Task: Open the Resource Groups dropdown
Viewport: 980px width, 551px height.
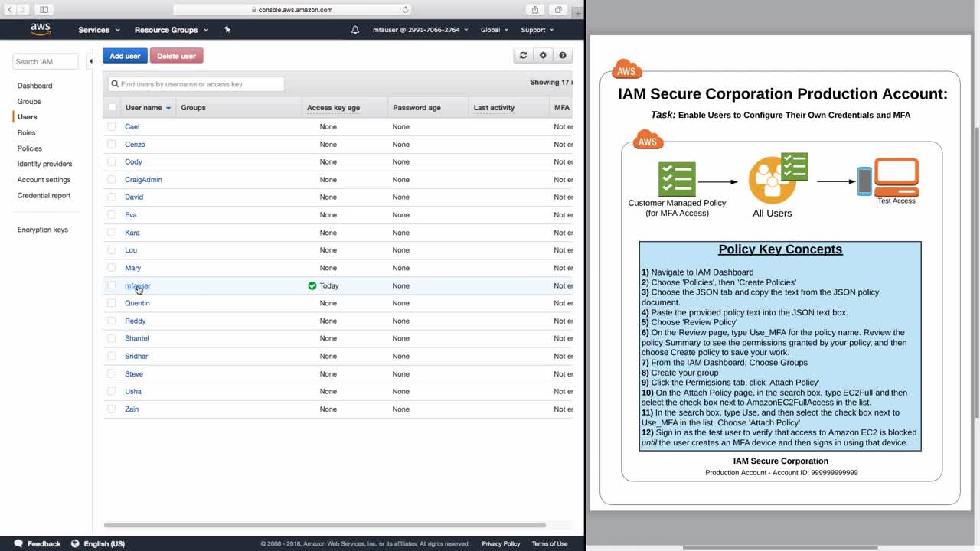Action: [x=171, y=30]
